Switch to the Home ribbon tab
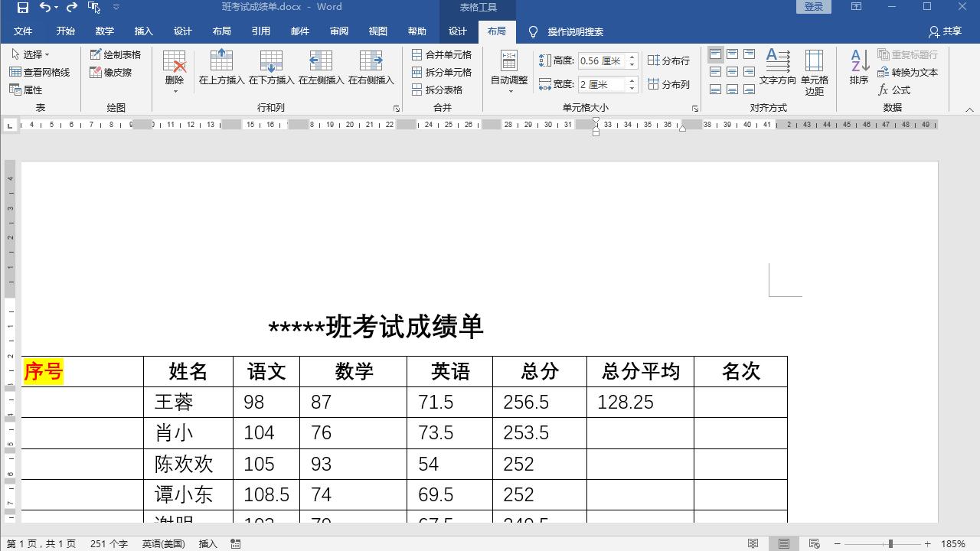This screenshot has height=551, width=980. [64, 31]
